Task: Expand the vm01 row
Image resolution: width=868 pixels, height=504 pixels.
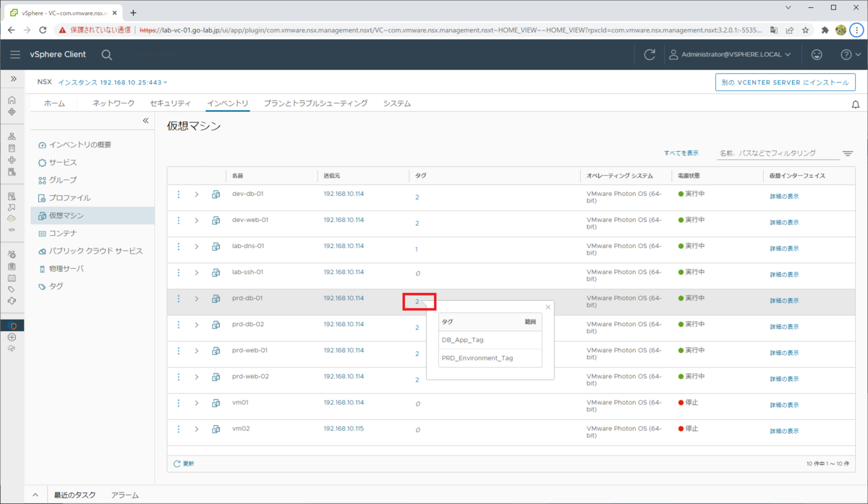Action: (x=196, y=403)
